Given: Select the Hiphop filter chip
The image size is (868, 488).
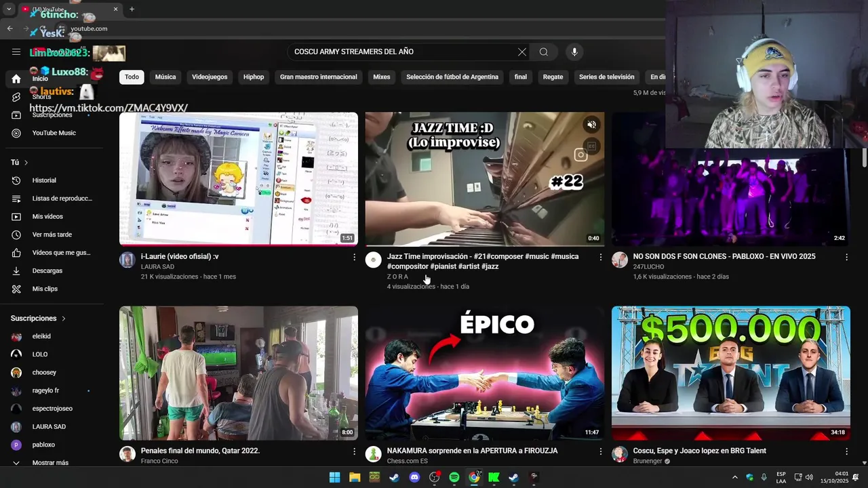Looking at the screenshot, I should (254, 77).
